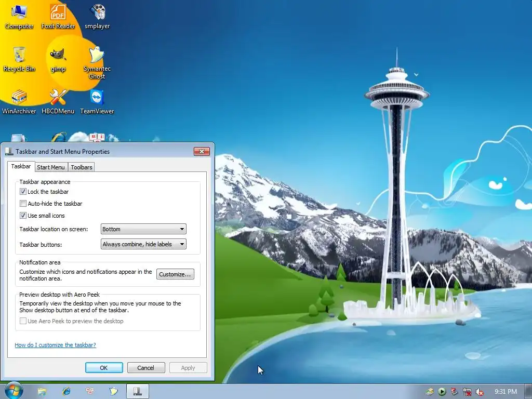The image size is (532, 399).
Task: Select the gimp desktop shortcut
Action: (58, 59)
